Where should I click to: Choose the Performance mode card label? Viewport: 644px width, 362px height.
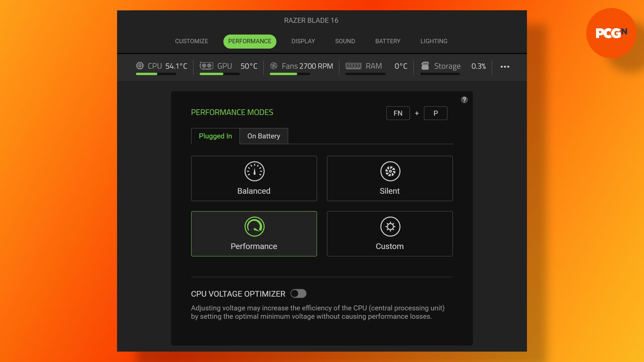point(254,246)
